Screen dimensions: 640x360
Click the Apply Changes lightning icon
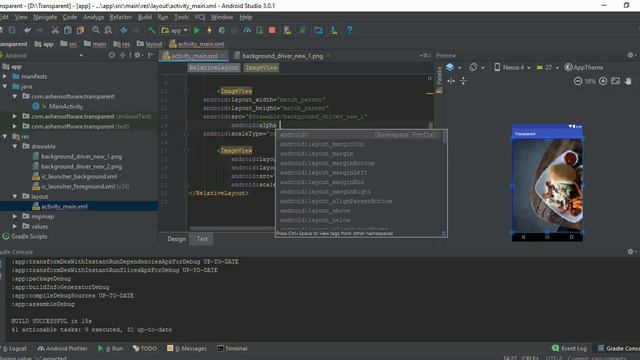tap(209, 30)
